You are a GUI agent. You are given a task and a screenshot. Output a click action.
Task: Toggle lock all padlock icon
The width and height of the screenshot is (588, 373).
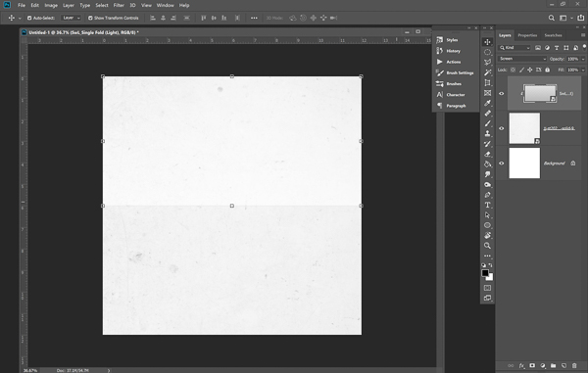[548, 70]
